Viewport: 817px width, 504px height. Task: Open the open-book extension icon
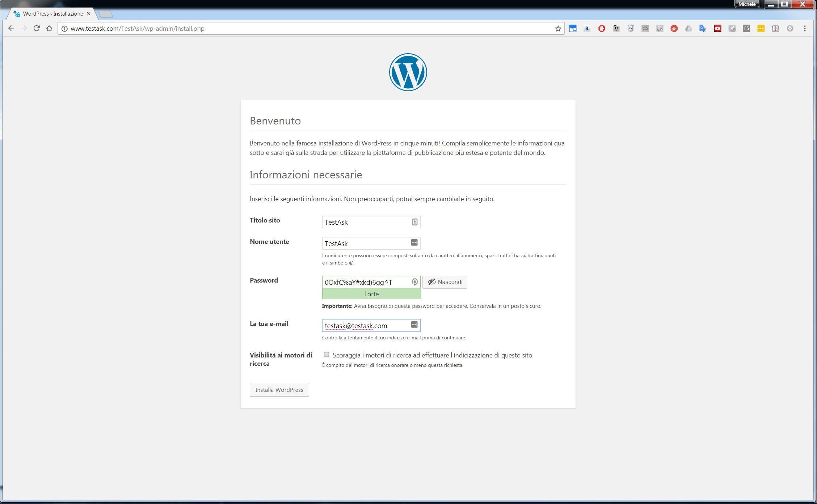point(775,29)
